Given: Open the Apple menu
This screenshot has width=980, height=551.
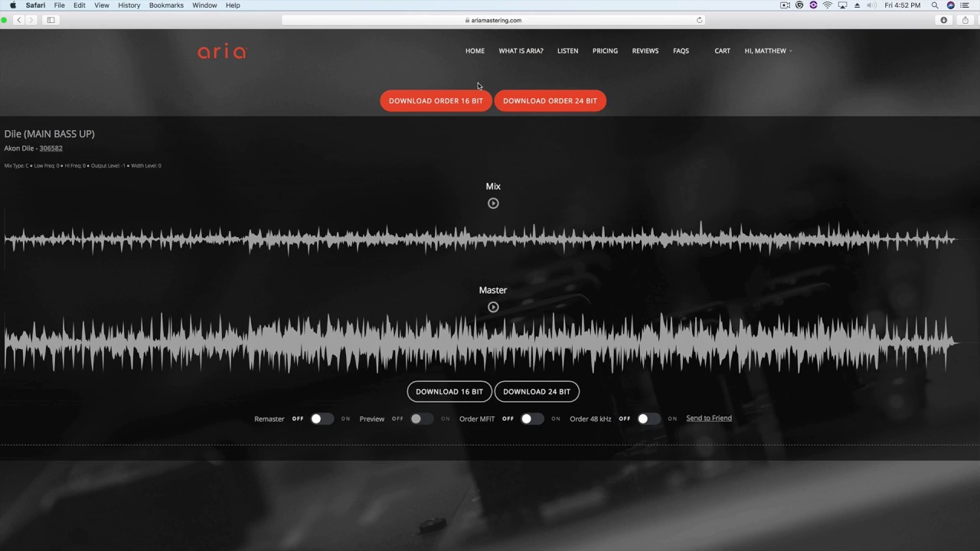Looking at the screenshot, I should click(x=13, y=5).
